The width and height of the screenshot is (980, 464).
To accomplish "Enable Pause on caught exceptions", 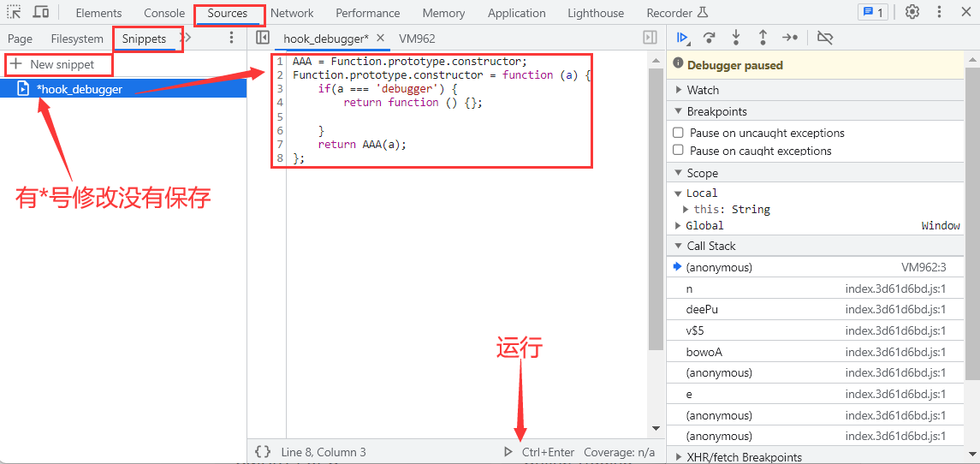I will tap(679, 151).
